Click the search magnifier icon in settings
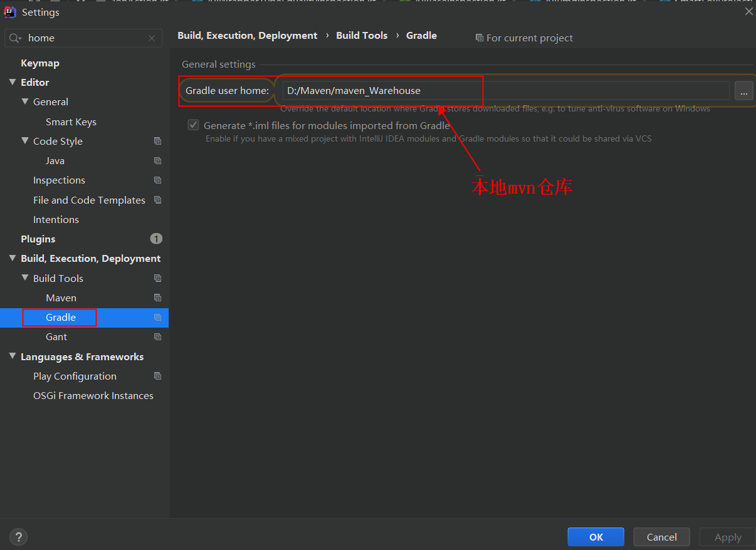The image size is (756, 550). [13, 38]
